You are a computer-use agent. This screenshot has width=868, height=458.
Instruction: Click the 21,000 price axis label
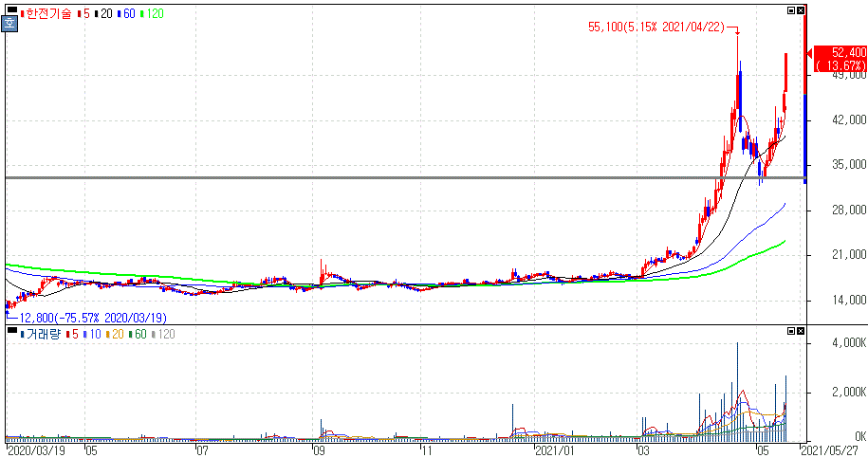coord(849,254)
